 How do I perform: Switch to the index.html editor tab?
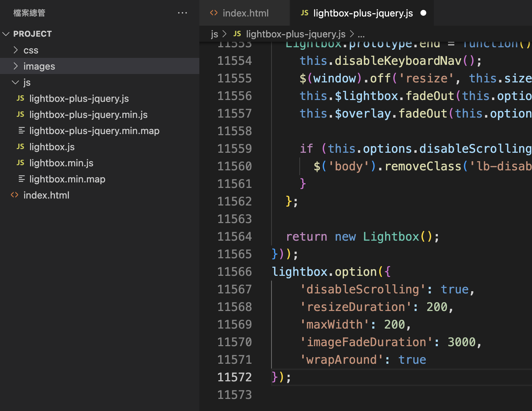tap(245, 13)
